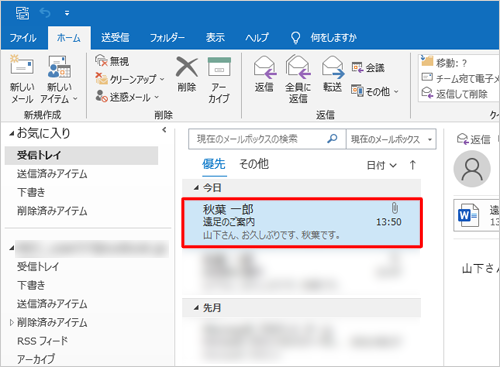
Task: Minimize the folder pane with the arrow
Action: point(164,130)
